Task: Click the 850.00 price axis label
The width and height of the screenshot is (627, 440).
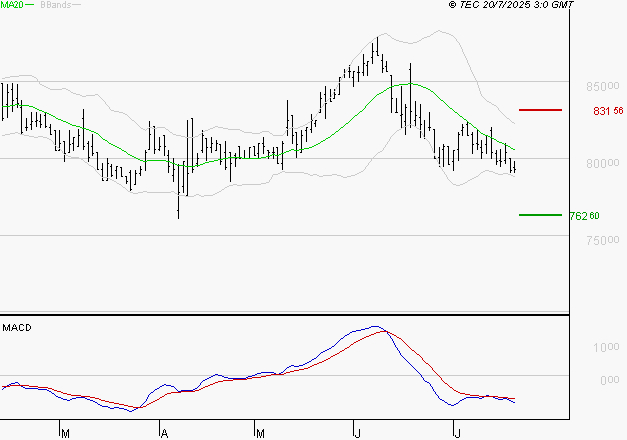Action: 603,86
